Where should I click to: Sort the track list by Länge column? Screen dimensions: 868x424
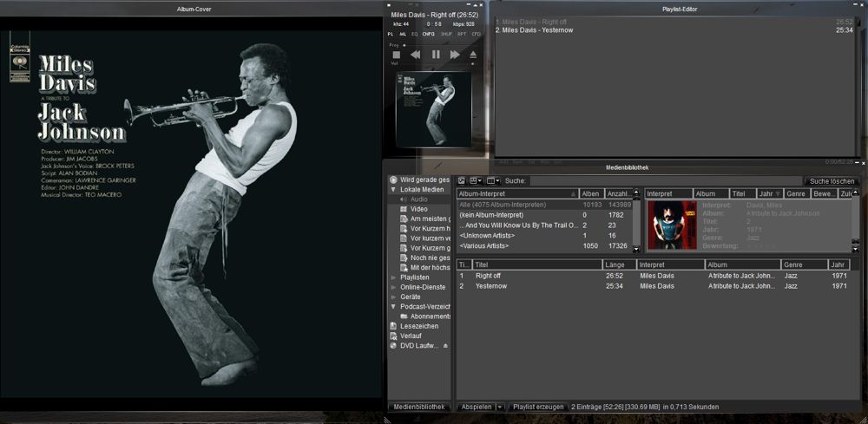[618, 264]
